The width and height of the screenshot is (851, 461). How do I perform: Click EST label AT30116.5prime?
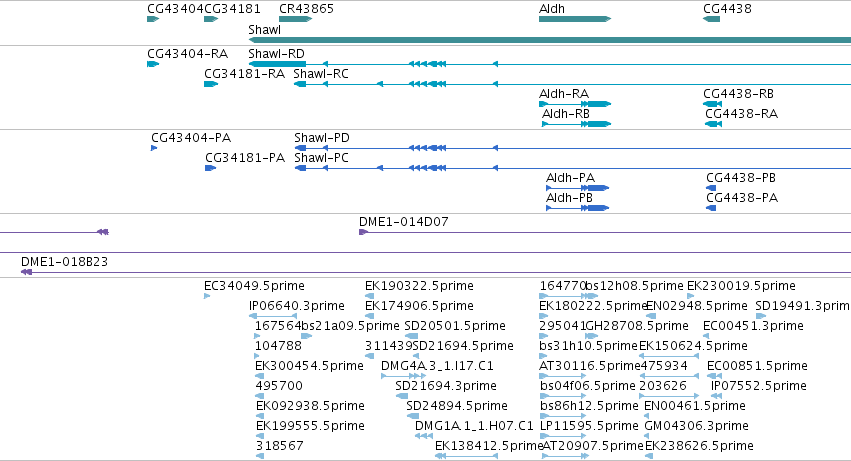click(589, 367)
